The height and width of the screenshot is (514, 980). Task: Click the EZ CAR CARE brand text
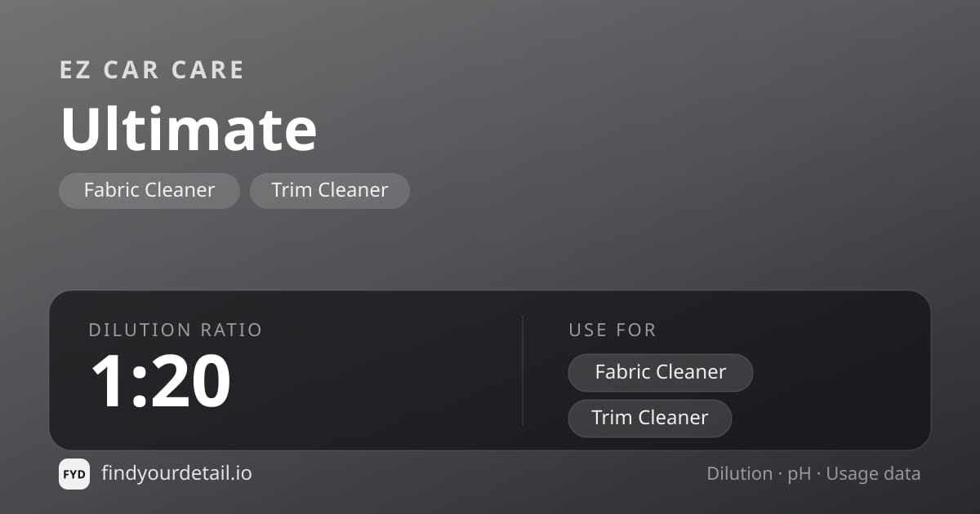point(152,70)
